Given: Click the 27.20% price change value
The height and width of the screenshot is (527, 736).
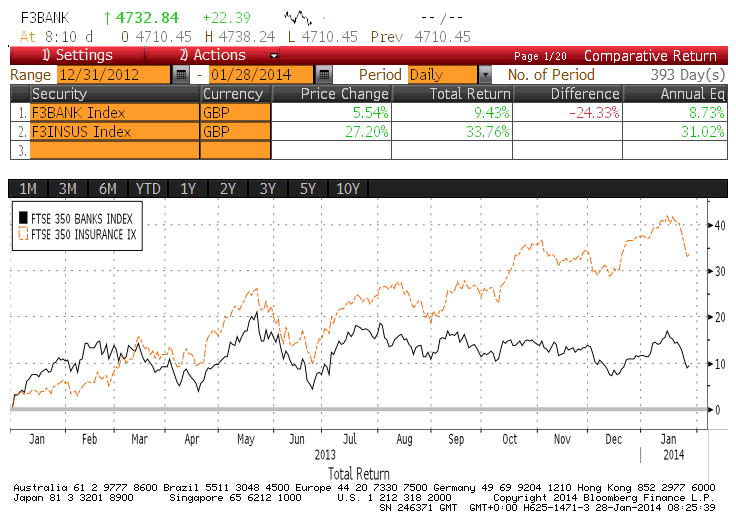Looking at the screenshot, I should point(367,131).
